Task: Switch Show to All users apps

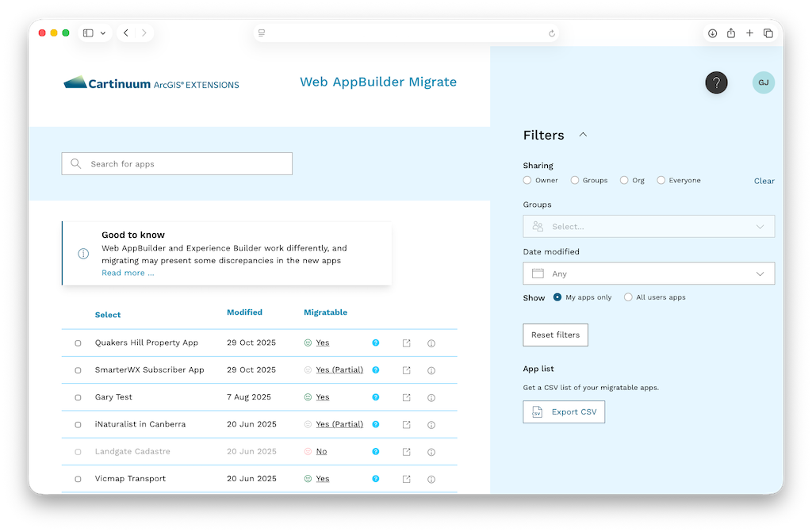Action: pos(627,297)
